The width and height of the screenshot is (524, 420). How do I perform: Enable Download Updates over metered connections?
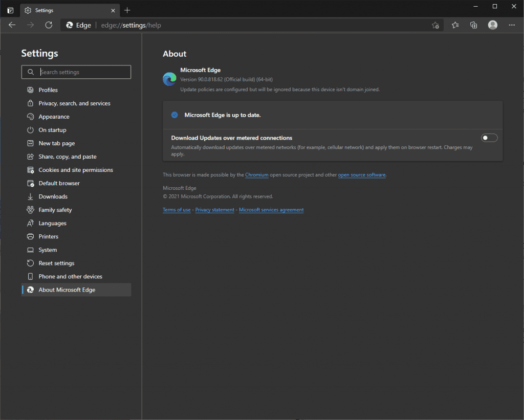pyautogui.click(x=489, y=138)
